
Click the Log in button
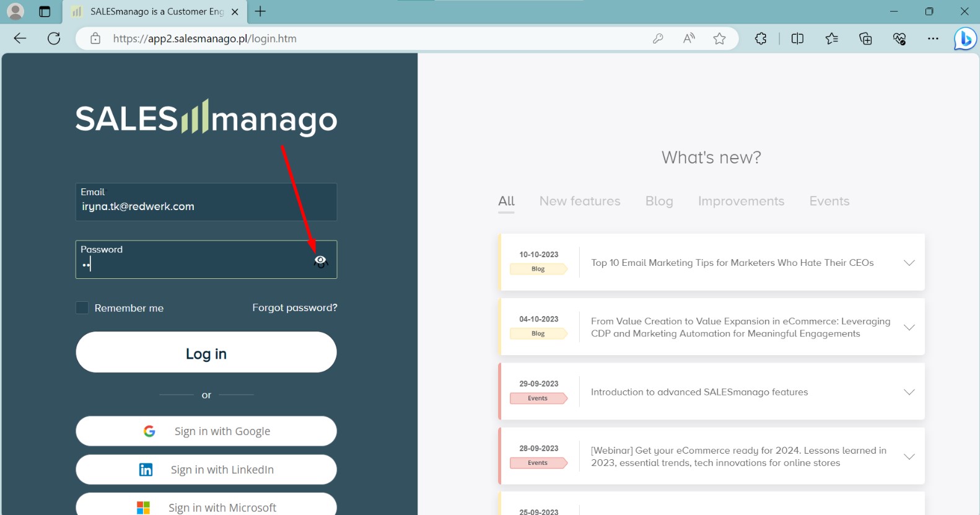(x=206, y=352)
